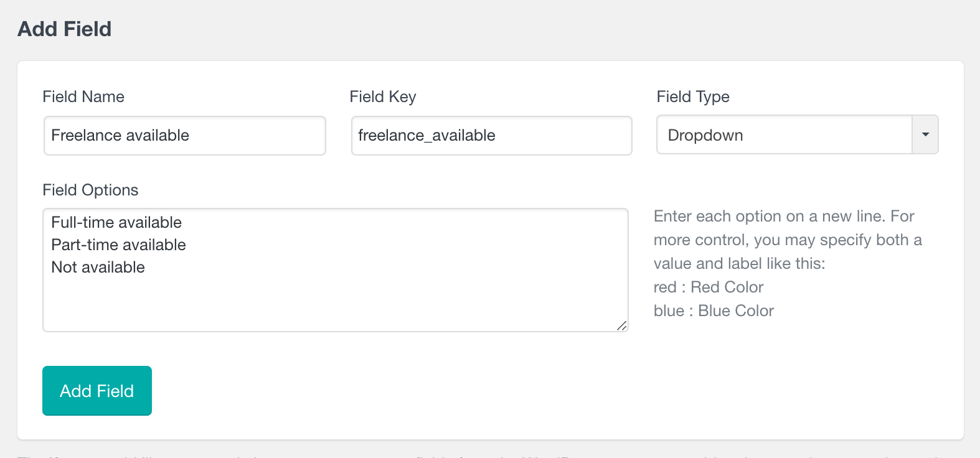Click the Field Name label
The width and height of the screenshot is (980, 458).
[83, 96]
